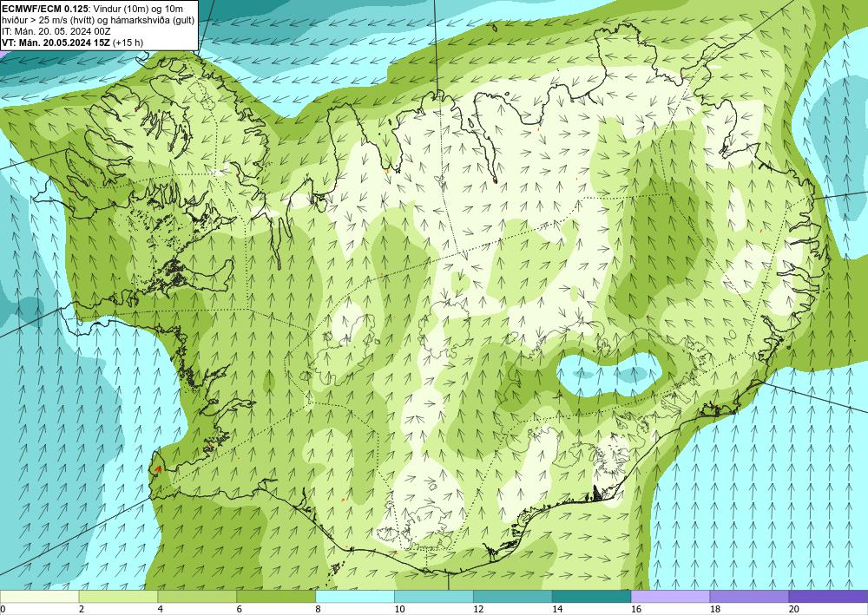Click the legend scale value "18"

pyautogui.click(x=714, y=609)
